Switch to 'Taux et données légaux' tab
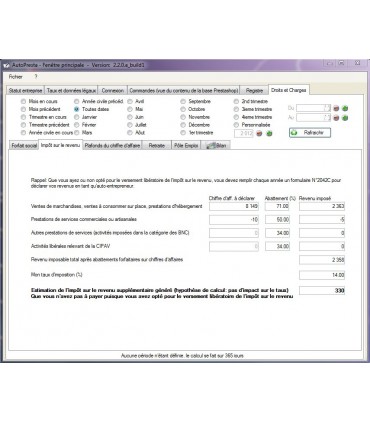This screenshot has height=423, width=370. click(71, 91)
